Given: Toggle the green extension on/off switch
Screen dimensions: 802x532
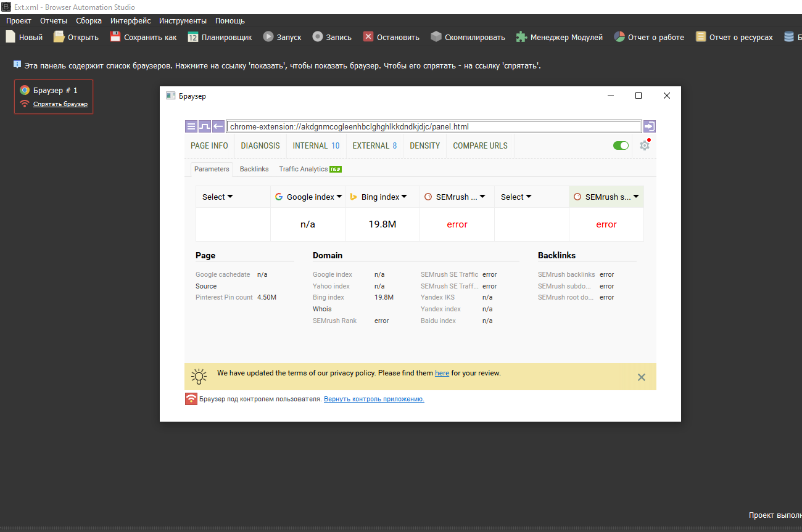Looking at the screenshot, I should (621, 145).
